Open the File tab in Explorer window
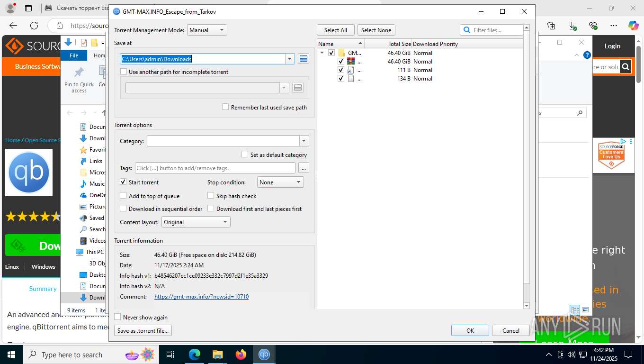This screenshot has height=364, width=644. 74,55
